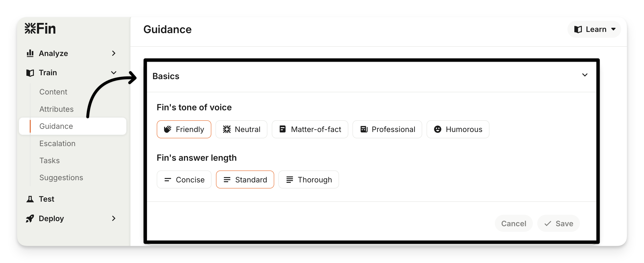Click the Cancel button

[x=514, y=223]
